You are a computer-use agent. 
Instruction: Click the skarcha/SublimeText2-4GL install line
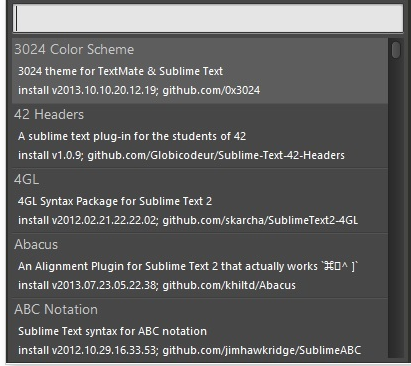point(188,220)
